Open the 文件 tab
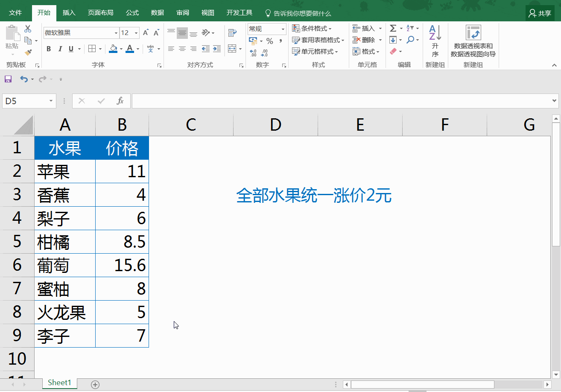 pos(15,13)
